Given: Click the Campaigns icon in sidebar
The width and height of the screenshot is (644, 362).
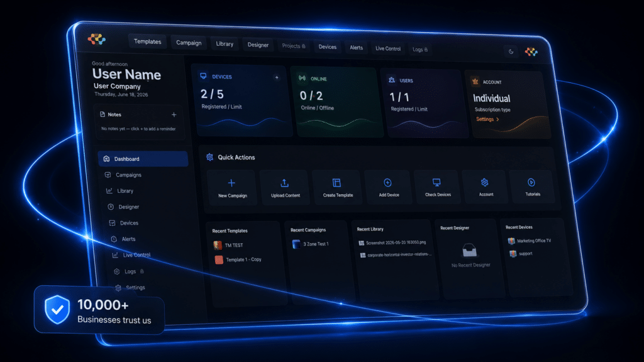Looking at the screenshot, I should (108, 175).
